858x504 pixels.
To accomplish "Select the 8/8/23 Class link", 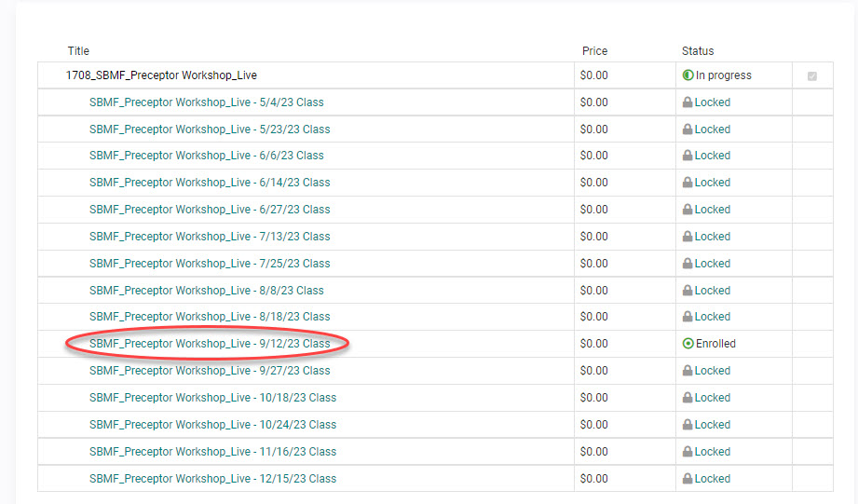I will [x=207, y=291].
